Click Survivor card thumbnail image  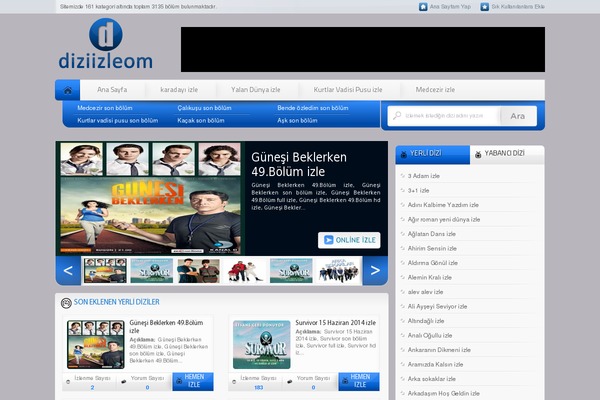pyautogui.click(x=262, y=344)
